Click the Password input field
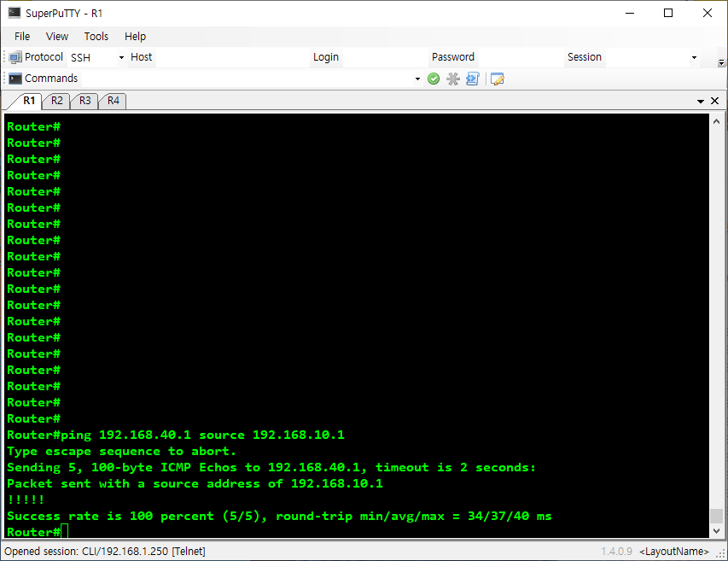 click(521, 57)
